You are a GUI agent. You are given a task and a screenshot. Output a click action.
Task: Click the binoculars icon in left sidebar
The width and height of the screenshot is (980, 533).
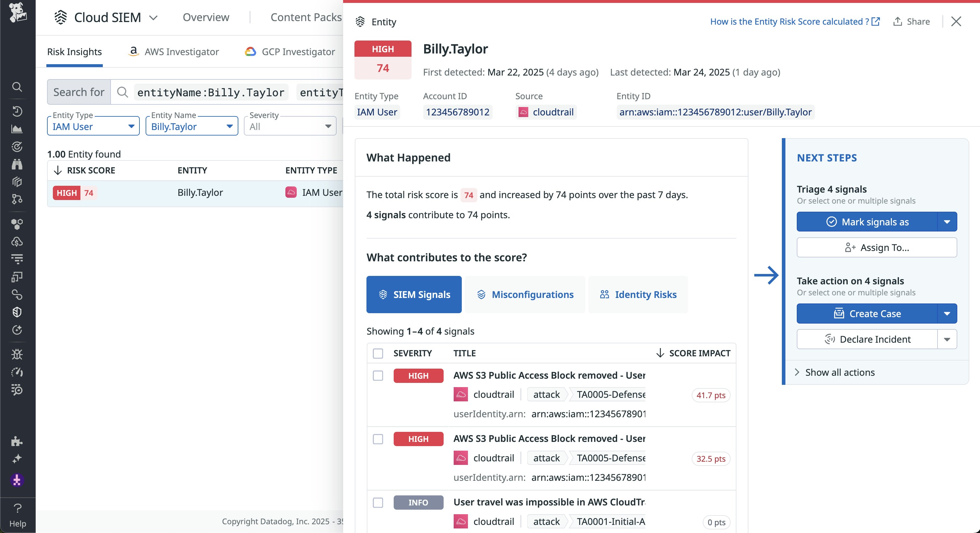pyautogui.click(x=17, y=164)
